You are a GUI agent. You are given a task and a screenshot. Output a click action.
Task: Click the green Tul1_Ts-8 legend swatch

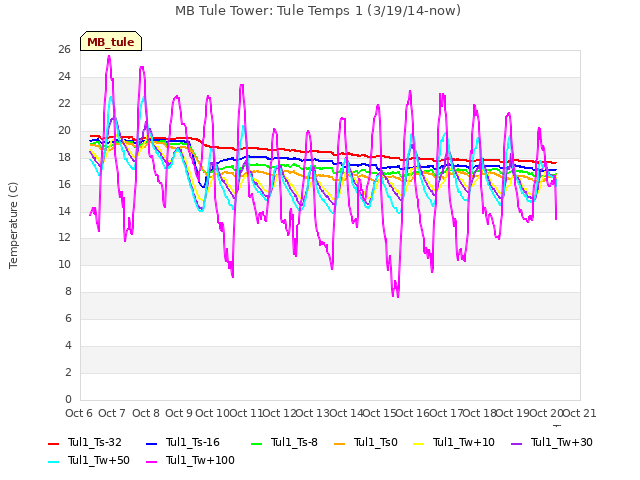pyautogui.click(x=256, y=443)
